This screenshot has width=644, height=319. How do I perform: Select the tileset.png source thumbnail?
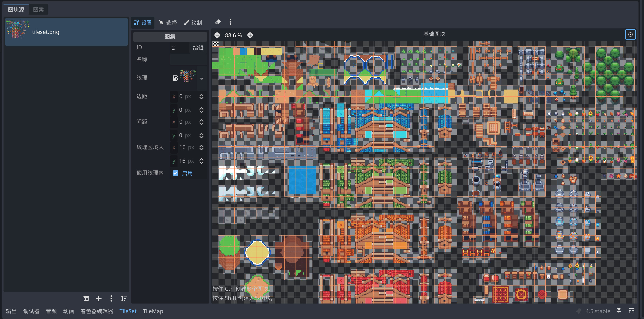pos(17,29)
